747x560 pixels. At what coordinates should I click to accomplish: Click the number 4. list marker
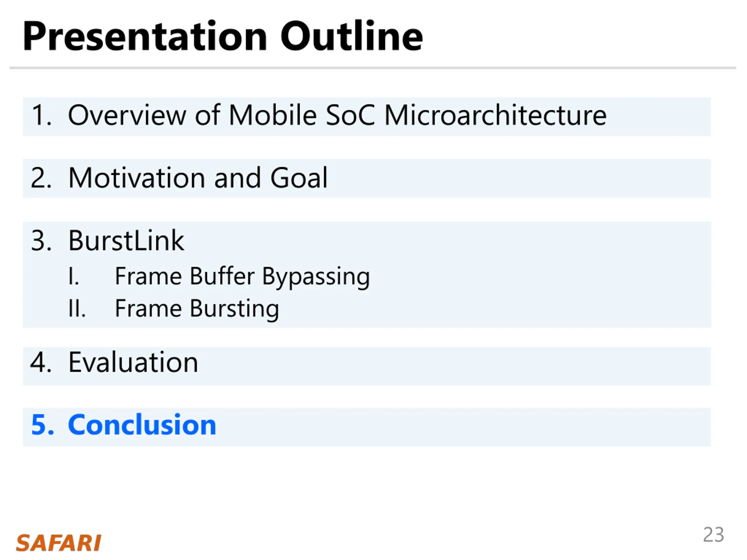(x=41, y=362)
